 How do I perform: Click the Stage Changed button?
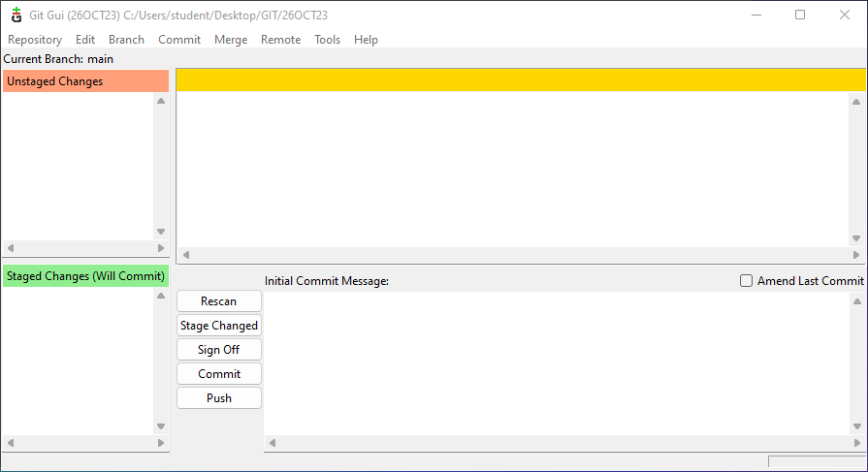218,326
